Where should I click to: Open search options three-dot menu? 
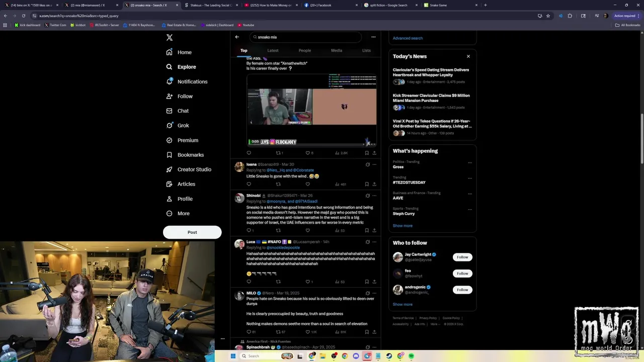tap(373, 37)
